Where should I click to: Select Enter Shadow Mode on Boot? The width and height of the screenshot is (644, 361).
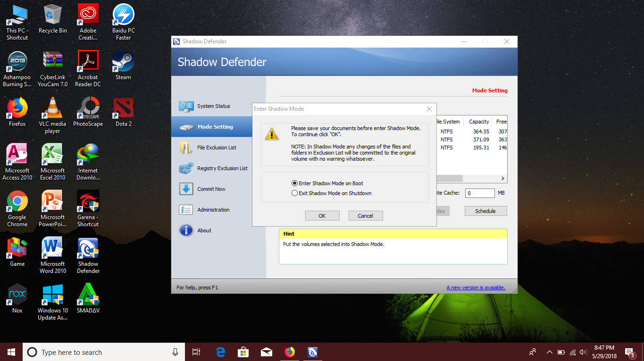pyautogui.click(x=294, y=183)
